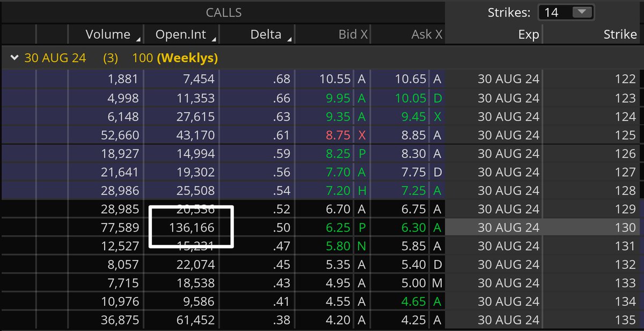Viewport: 644px width, 331px height.
Task: Click the 10.65 ask for strike 122
Action: click(x=411, y=80)
